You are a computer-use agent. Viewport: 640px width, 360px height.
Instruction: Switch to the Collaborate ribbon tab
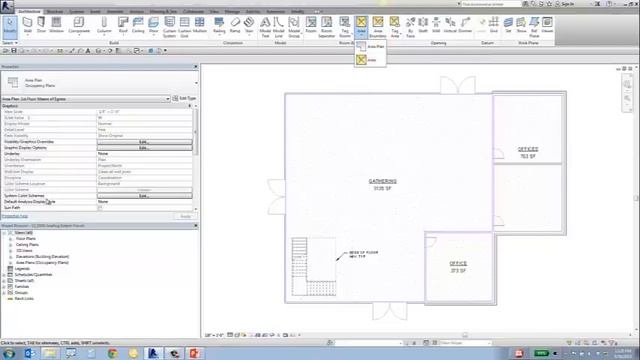(193, 11)
